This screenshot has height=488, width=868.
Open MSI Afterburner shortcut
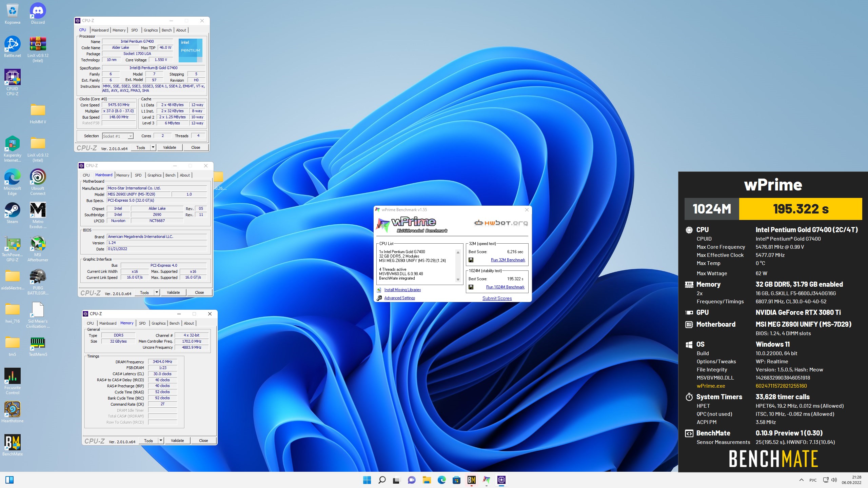click(x=38, y=248)
